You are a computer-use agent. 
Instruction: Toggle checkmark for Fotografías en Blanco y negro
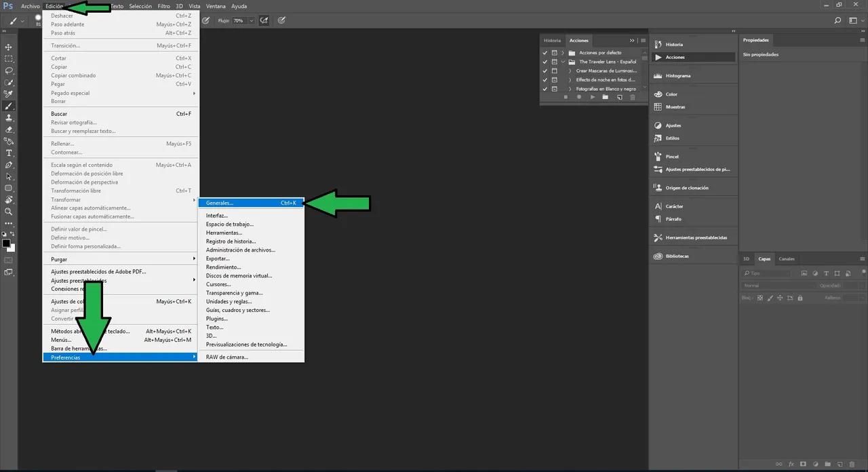pyautogui.click(x=545, y=89)
